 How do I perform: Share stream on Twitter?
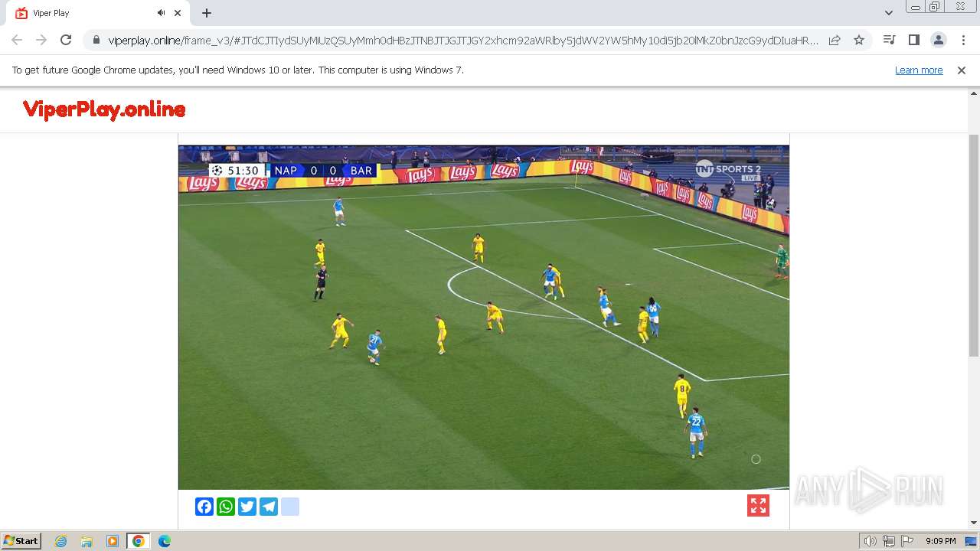coord(247,507)
